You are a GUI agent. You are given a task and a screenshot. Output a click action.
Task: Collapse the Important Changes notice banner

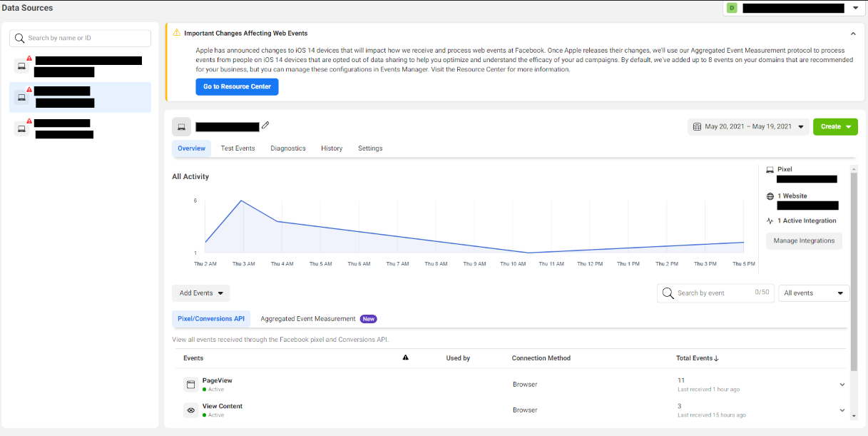(x=853, y=34)
